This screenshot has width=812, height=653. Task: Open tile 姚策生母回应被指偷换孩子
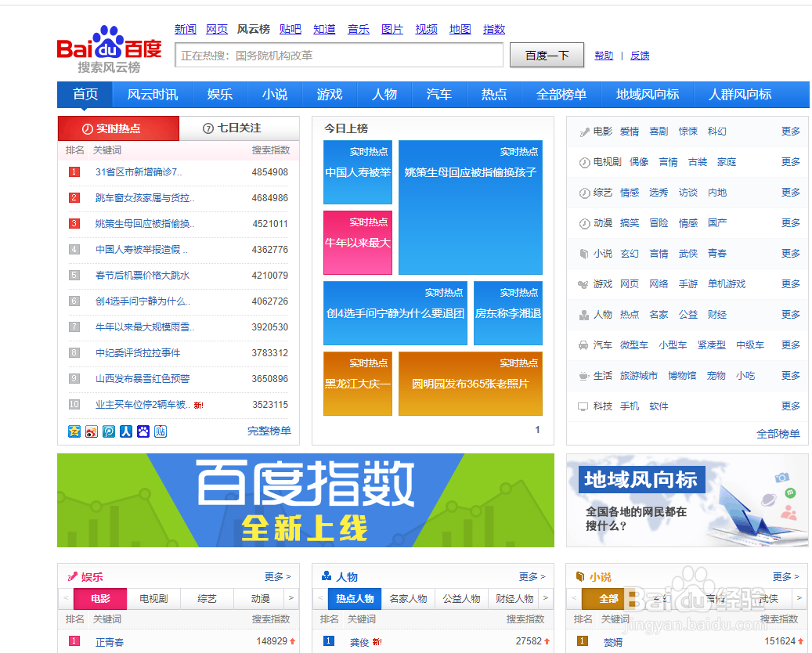pos(471,207)
